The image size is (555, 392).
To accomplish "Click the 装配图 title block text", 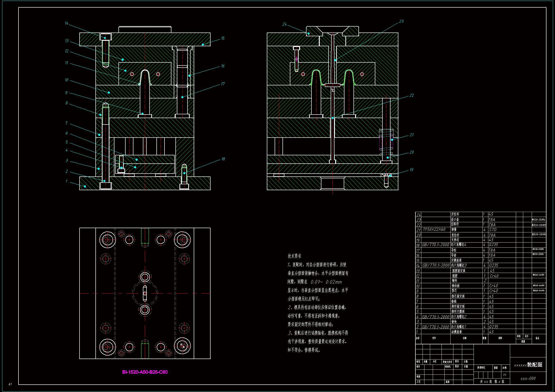I will point(534,365).
